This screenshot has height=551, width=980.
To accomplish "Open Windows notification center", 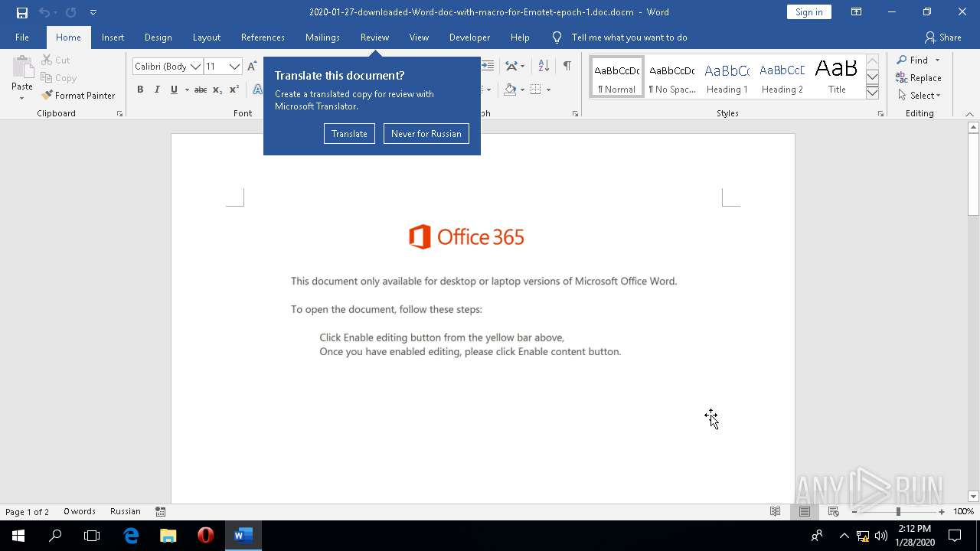I will pyautogui.click(x=955, y=536).
